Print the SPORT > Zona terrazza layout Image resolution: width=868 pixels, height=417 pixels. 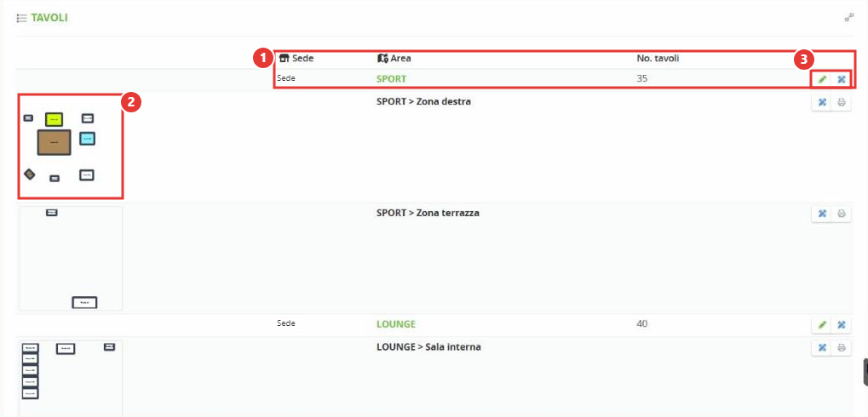842,214
